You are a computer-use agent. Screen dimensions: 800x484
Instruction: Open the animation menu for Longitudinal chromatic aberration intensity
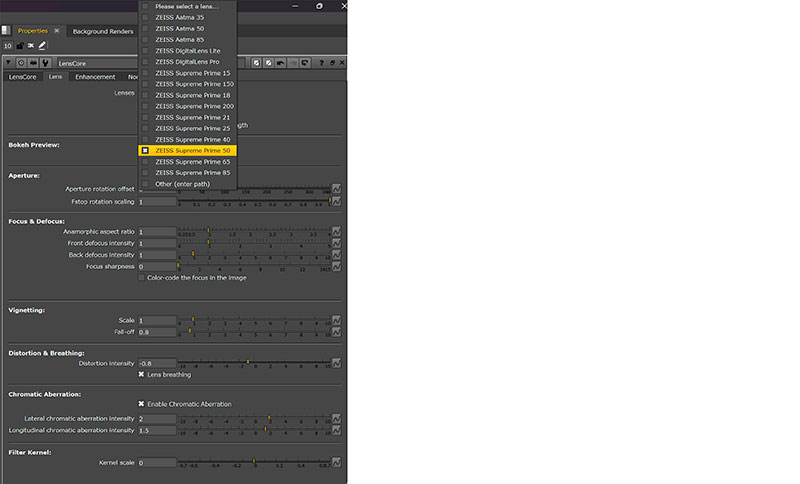pos(336,430)
